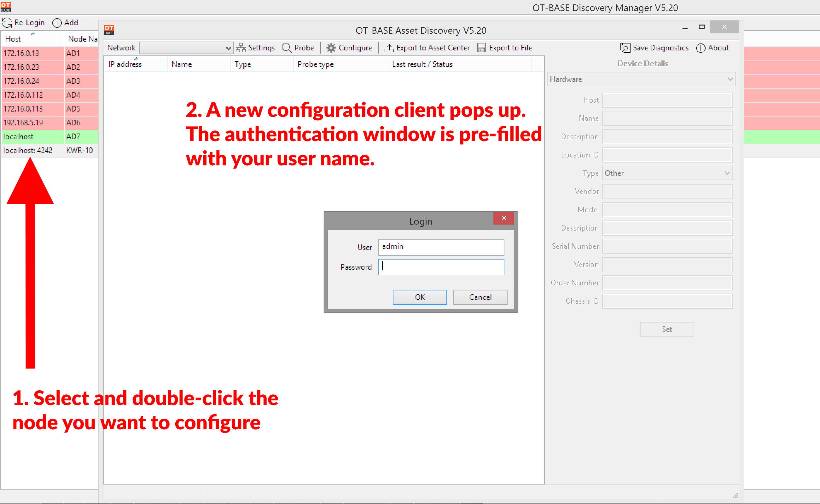820x504 pixels.
Task: Click the About info icon
Action: pyautogui.click(x=701, y=48)
